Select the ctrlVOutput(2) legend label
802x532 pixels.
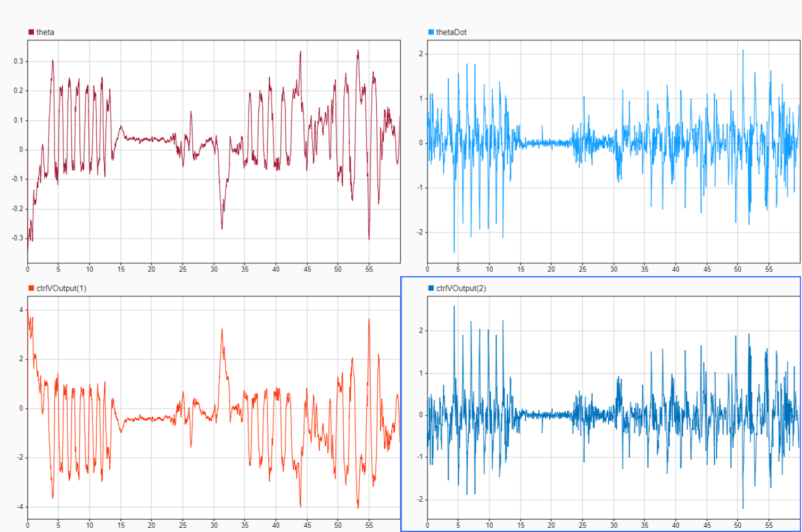point(461,288)
